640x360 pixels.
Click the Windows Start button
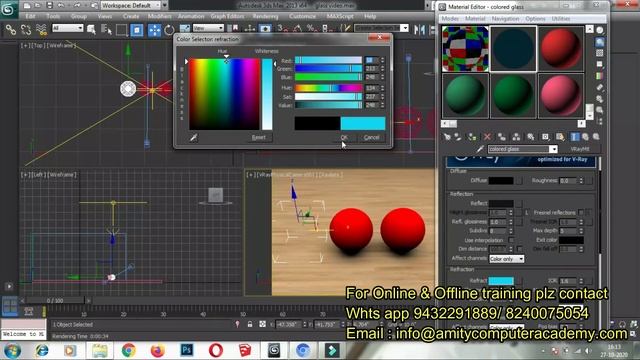point(12,350)
